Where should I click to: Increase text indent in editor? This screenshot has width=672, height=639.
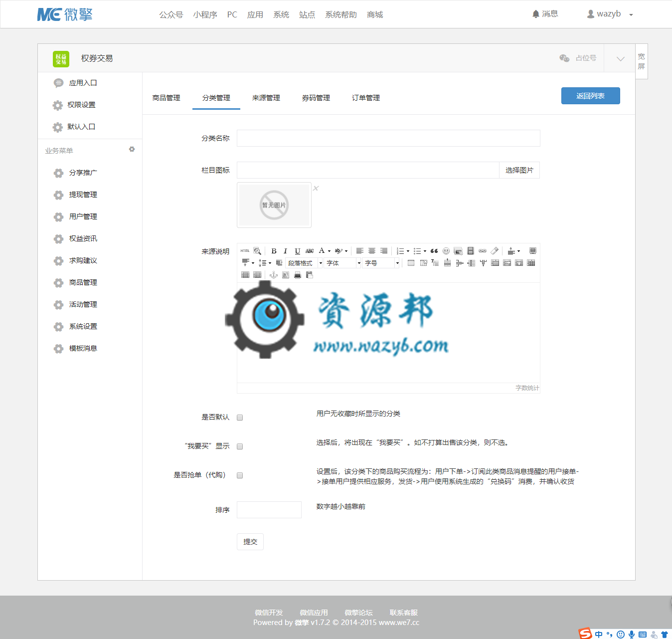tap(279, 263)
